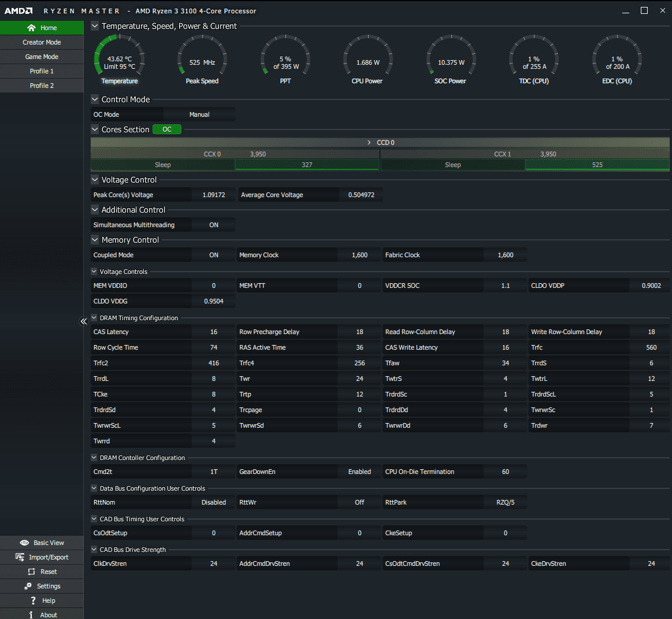The width and height of the screenshot is (672, 619).
Task: Click the Reset icon in sidebar
Action: (31, 572)
